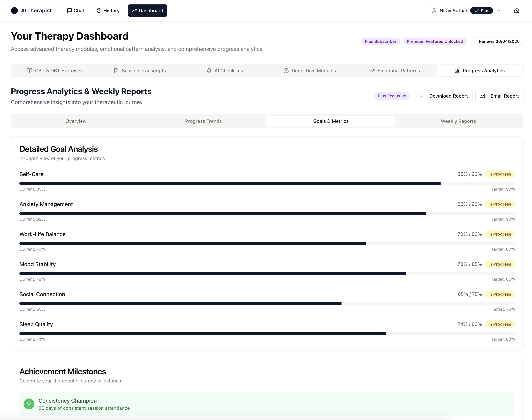This screenshot has width=532, height=420.
Task: Click the bell icon on AI Check-ins
Action: point(209,71)
